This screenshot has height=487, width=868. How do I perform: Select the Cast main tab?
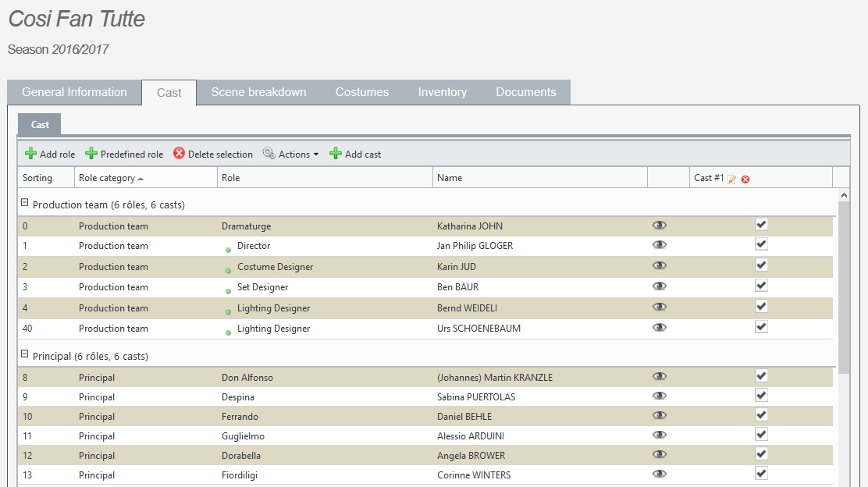coord(169,92)
